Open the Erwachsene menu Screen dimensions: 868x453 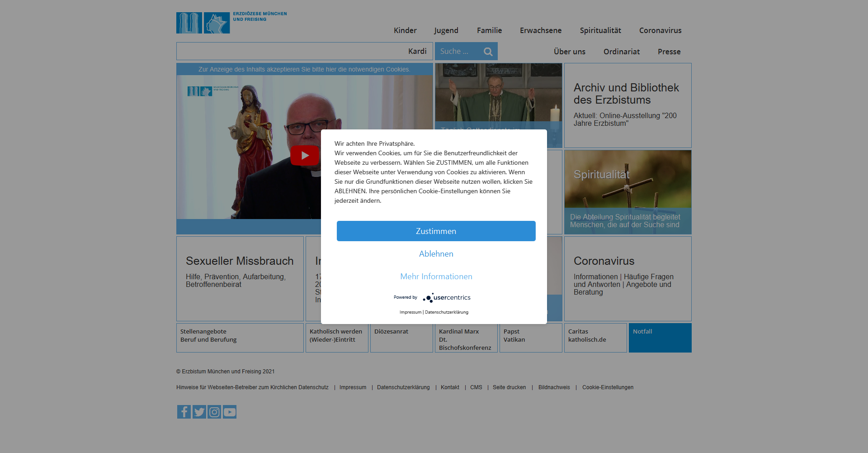[x=541, y=30]
